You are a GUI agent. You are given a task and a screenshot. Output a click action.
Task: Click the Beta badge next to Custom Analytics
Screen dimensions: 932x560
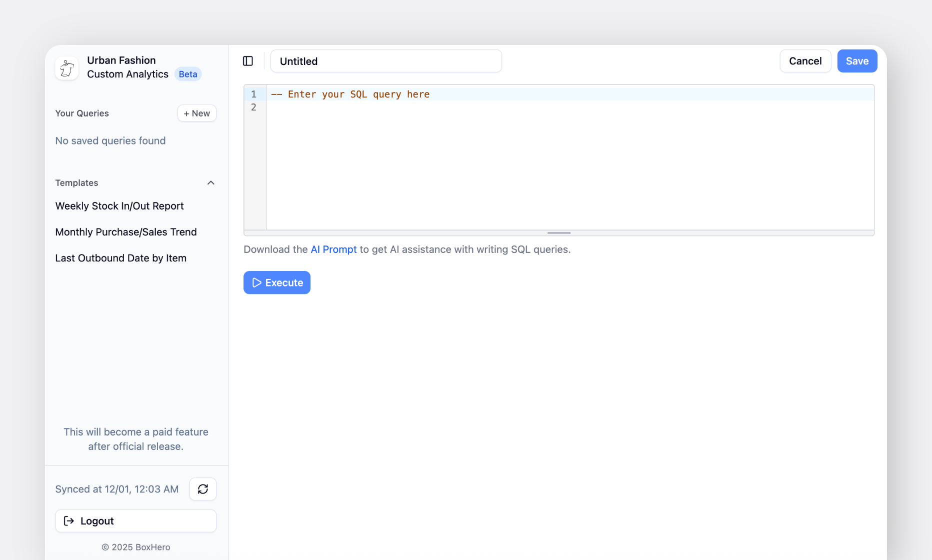coord(187,73)
